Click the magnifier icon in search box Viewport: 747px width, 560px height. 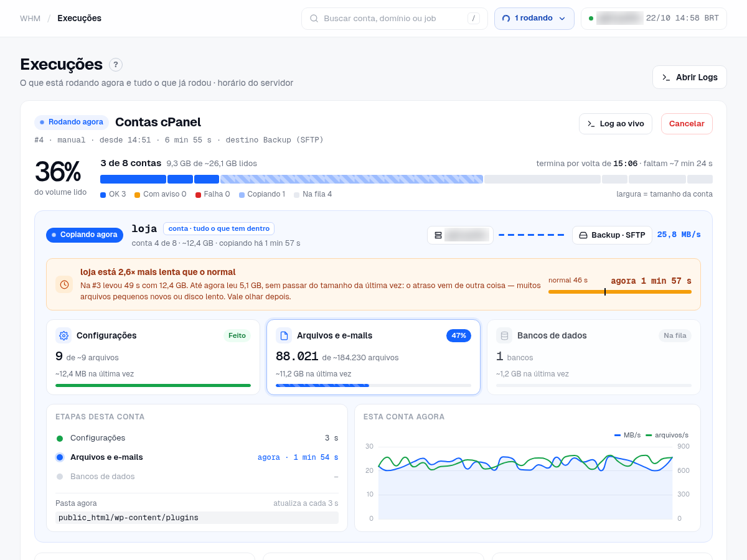[x=314, y=19]
